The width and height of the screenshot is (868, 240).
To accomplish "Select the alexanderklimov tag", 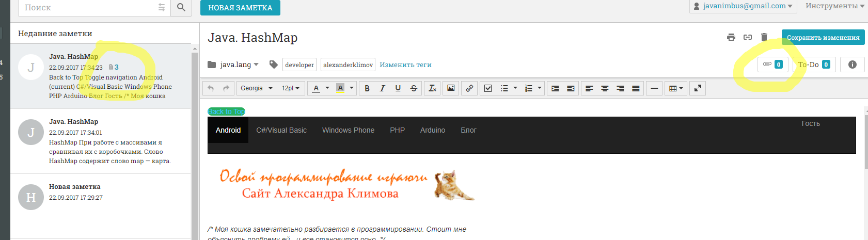I will (x=348, y=65).
